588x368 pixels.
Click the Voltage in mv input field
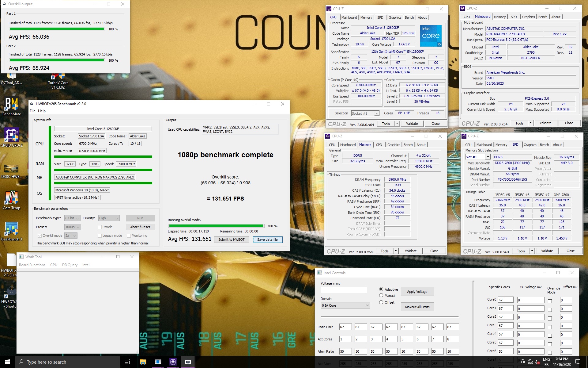pos(344,290)
